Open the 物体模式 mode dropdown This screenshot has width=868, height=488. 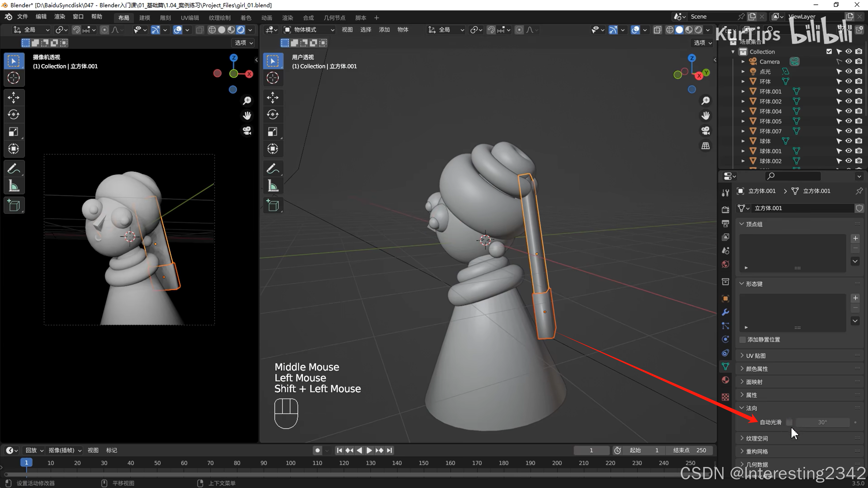pyautogui.click(x=309, y=30)
